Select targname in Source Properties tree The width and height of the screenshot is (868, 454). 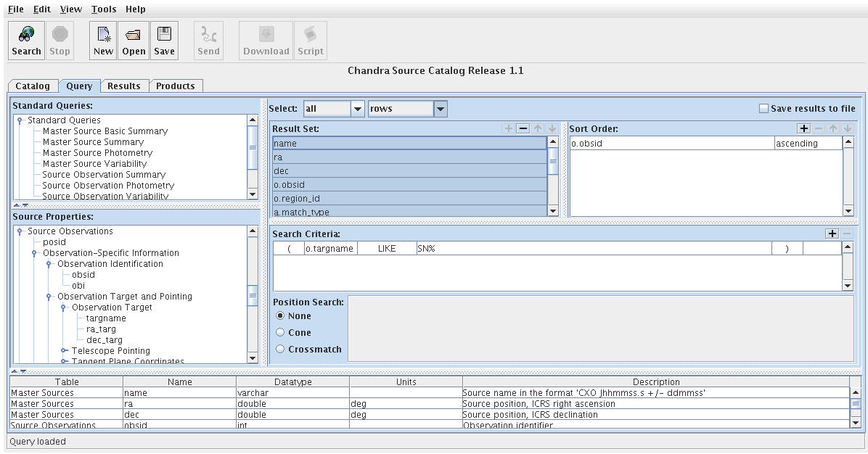106,318
